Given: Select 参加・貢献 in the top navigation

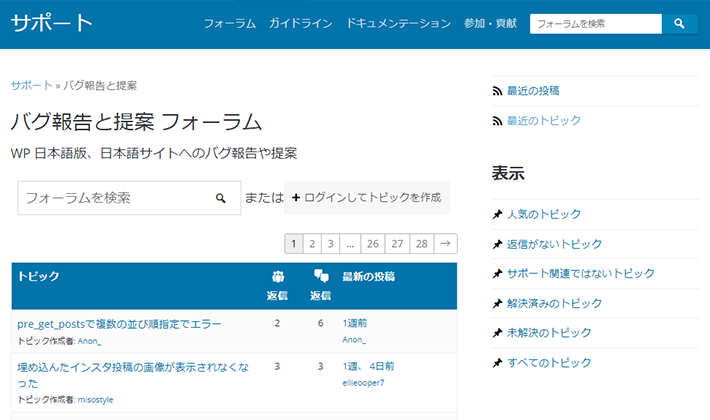Looking at the screenshot, I should point(490,23).
